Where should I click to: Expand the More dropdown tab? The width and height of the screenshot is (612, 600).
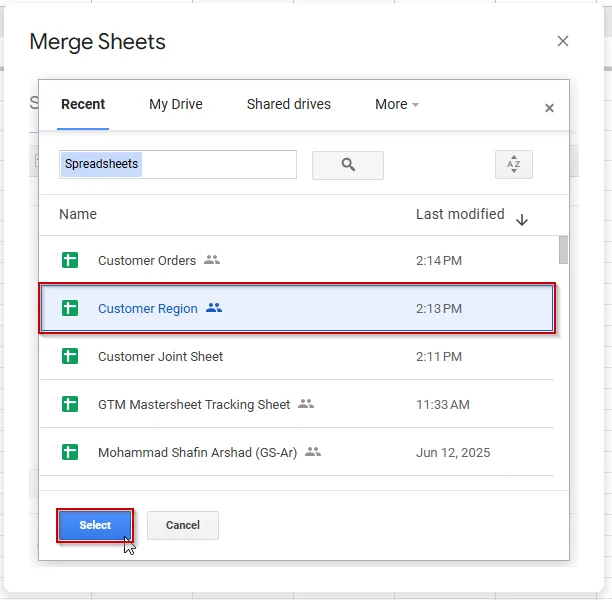pos(397,104)
